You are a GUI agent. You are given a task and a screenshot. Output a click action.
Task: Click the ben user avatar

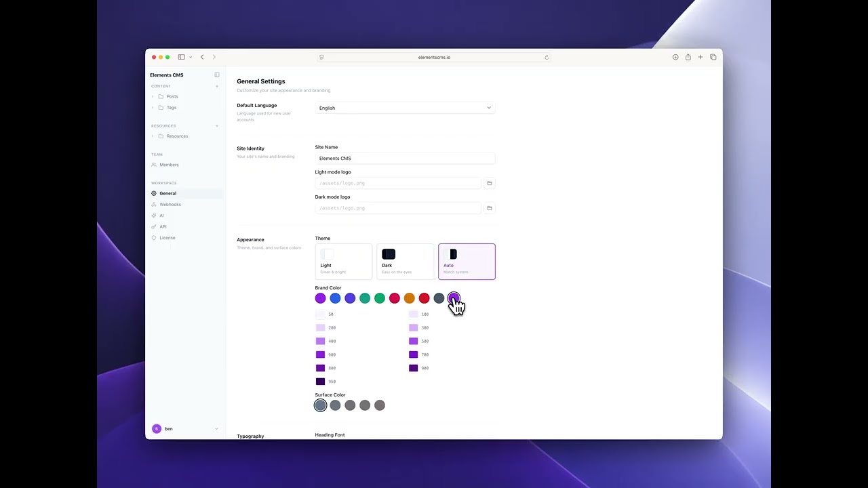(157, 428)
